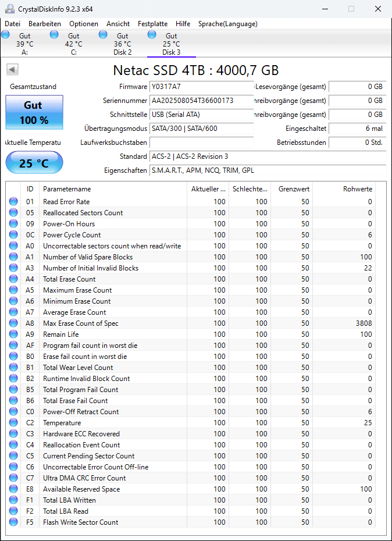Click status orb for Power Cycle Count
The image size is (392, 541).
tap(13, 235)
